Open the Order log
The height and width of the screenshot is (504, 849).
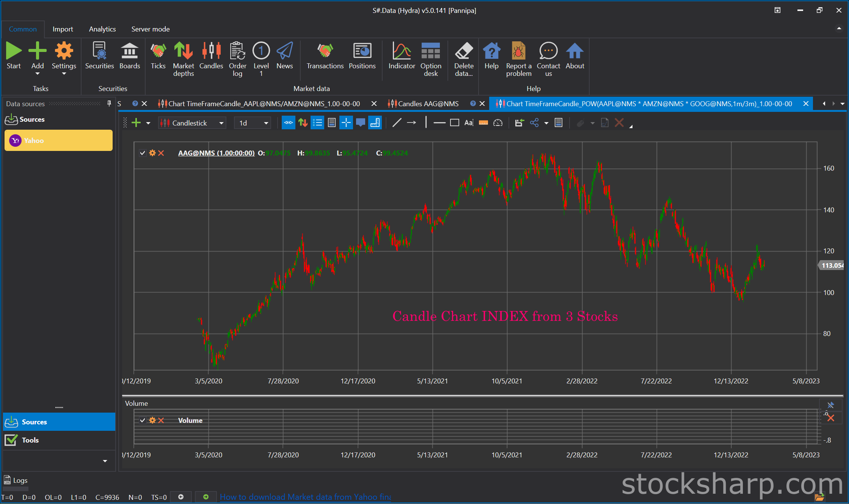tap(237, 59)
